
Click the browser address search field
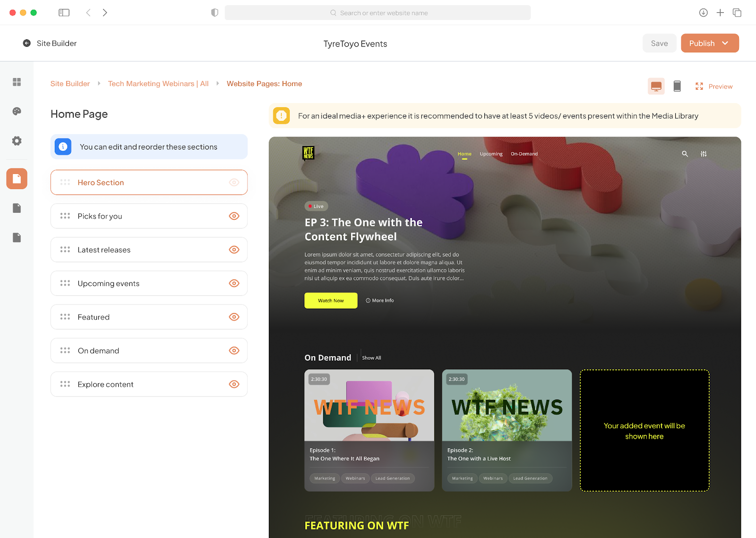tap(378, 13)
